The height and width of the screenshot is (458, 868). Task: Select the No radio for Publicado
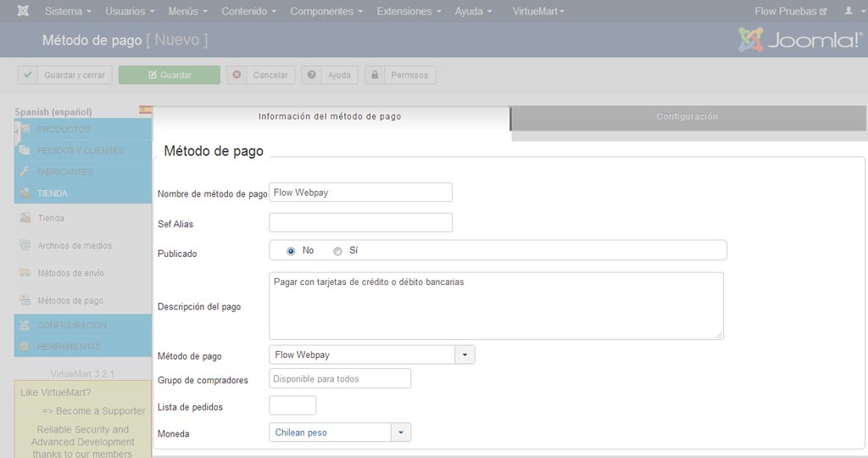click(x=291, y=251)
